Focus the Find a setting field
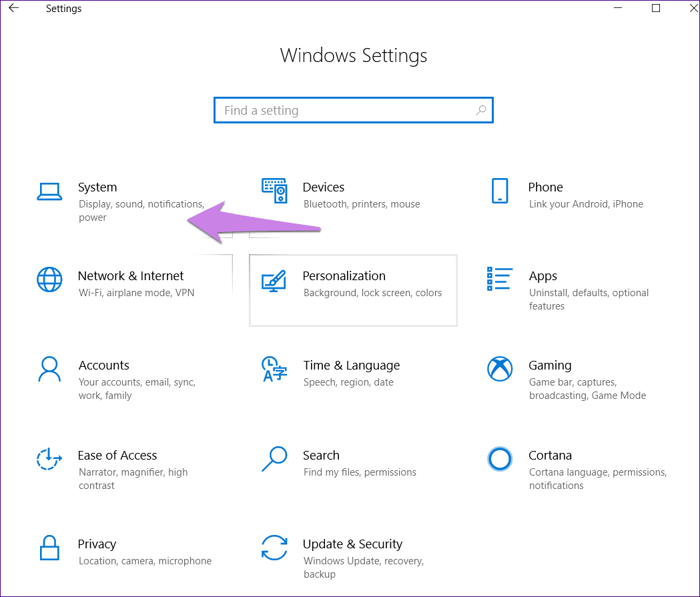Screen dimensions: 700x597 point(354,110)
